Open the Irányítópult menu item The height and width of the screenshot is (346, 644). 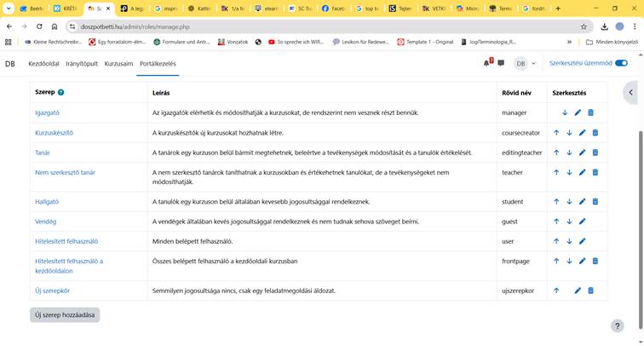pyautogui.click(x=82, y=64)
